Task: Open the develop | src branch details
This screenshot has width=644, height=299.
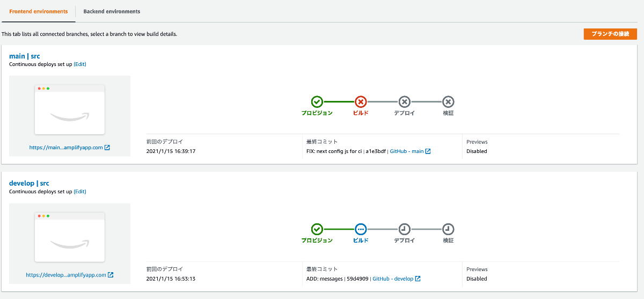Action: coord(29,183)
